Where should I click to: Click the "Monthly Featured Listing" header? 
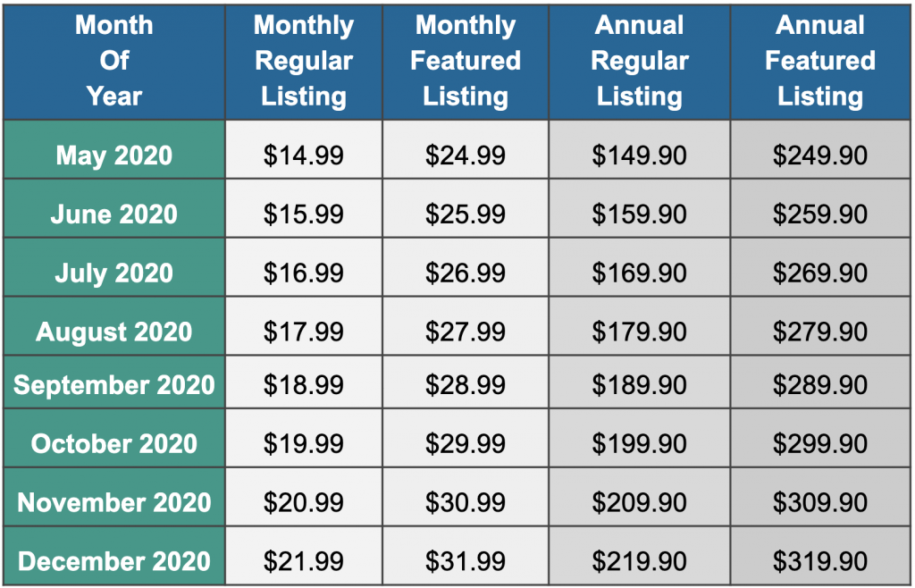pos(466,61)
